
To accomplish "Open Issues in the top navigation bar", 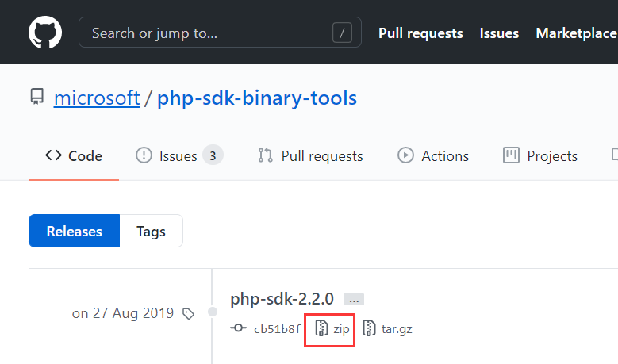I will (x=499, y=33).
